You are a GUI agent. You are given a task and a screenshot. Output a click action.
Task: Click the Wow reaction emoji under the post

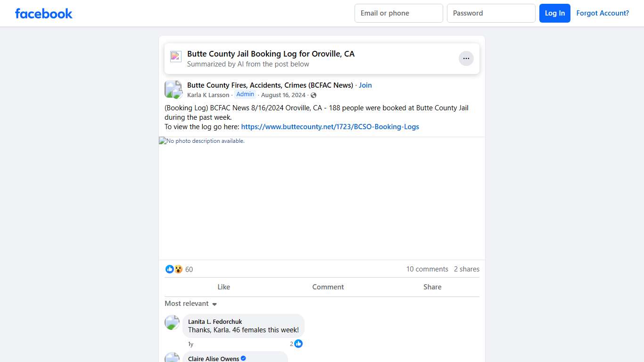178,269
